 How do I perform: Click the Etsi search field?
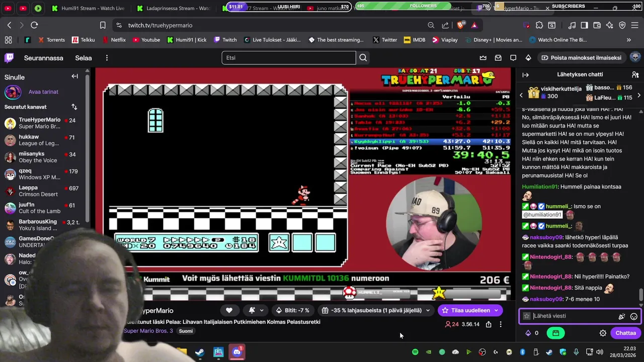tap(289, 58)
